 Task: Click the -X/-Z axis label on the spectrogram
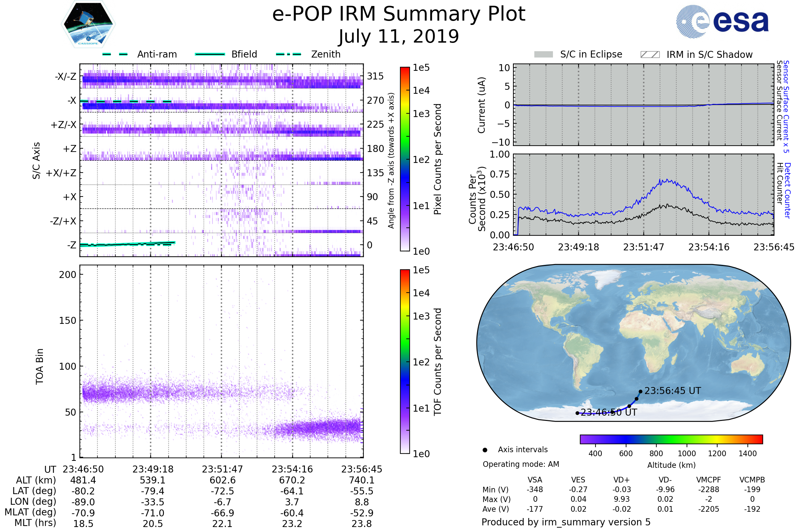pyautogui.click(x=66, y=76)
